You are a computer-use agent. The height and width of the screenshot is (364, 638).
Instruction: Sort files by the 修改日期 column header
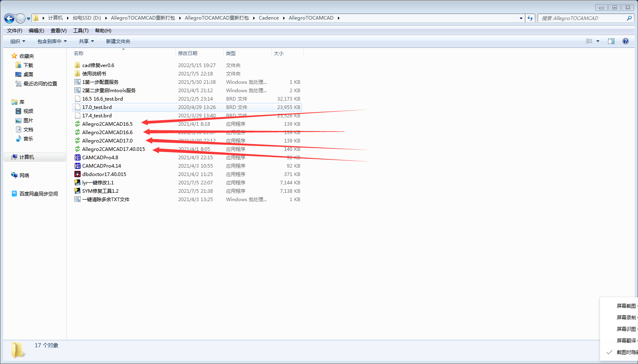point(188,53)
